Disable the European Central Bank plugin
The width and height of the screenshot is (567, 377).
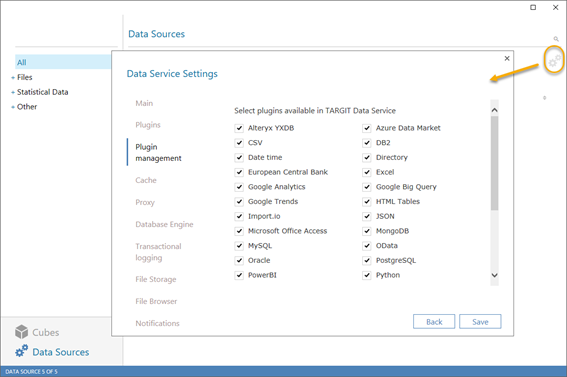[239, 172]
